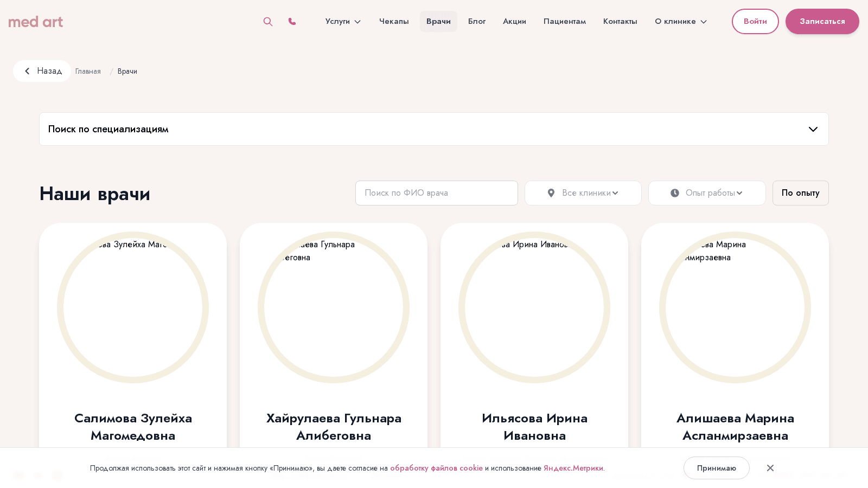Open the Акции menu item

[514, 21]
